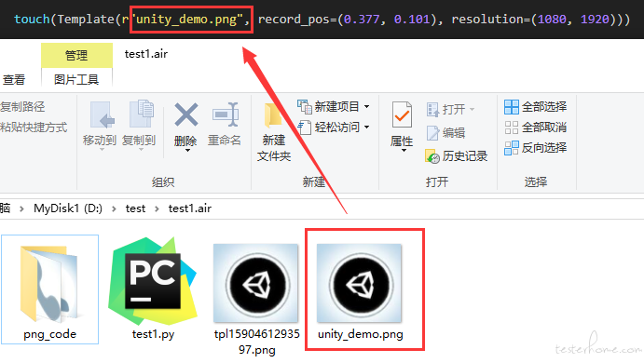This screenshot has width=644, height=363.
Task: Expand the dropdown arrow below 复制到
Action: [141, 150]
